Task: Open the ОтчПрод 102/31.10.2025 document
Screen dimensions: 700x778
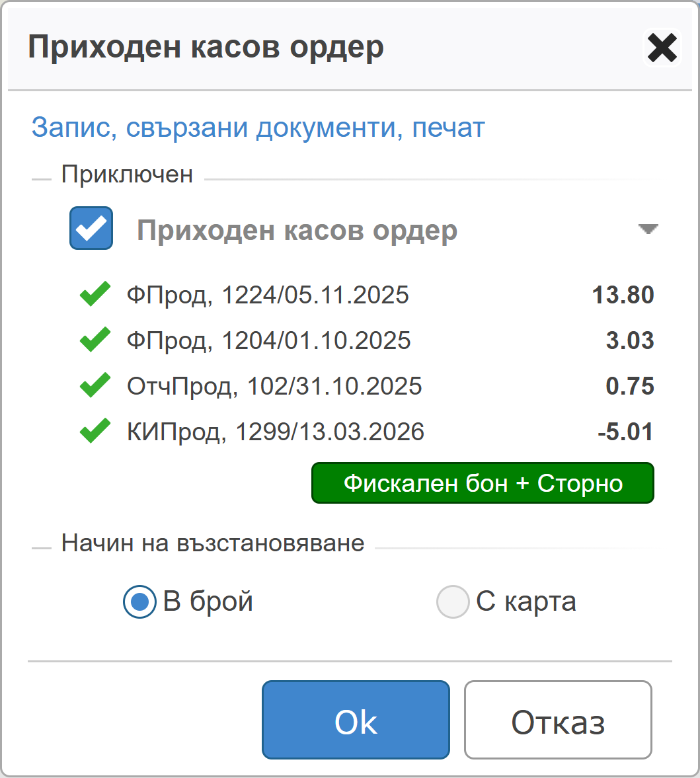Action: coord(274,386)
